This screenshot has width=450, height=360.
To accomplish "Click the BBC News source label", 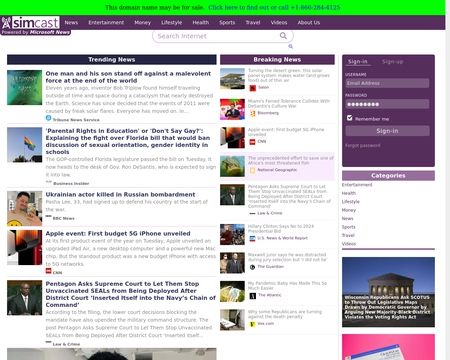I will [x=64, y=218].
